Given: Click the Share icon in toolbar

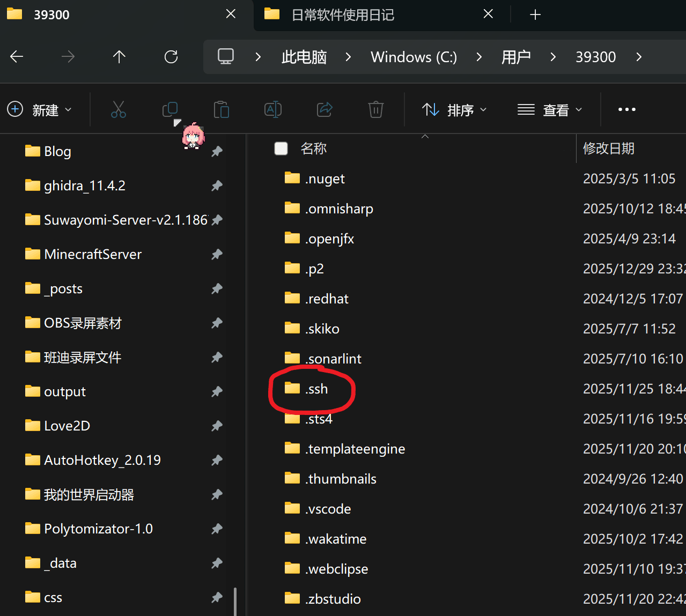Looking at the screenshot, I should tap(324, 109).
